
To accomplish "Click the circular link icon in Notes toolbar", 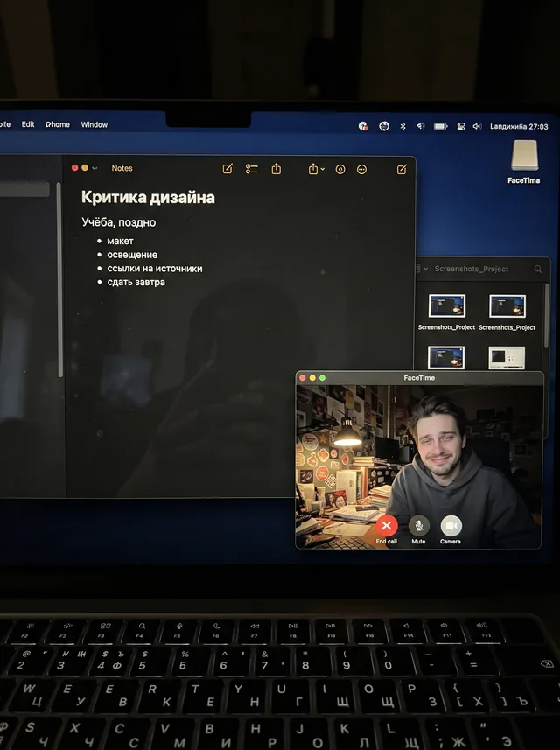I will coord(340,169).
